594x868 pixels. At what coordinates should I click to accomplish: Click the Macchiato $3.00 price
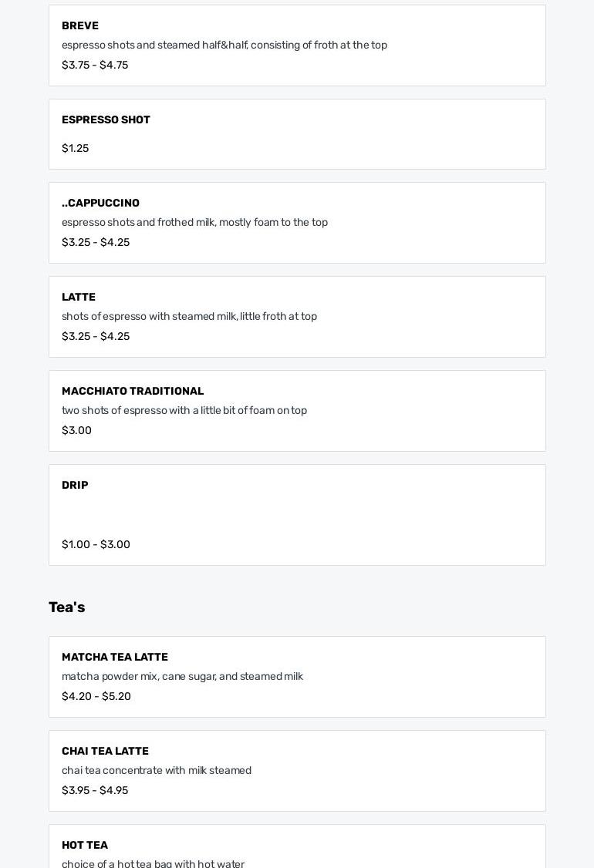point(76,430)
